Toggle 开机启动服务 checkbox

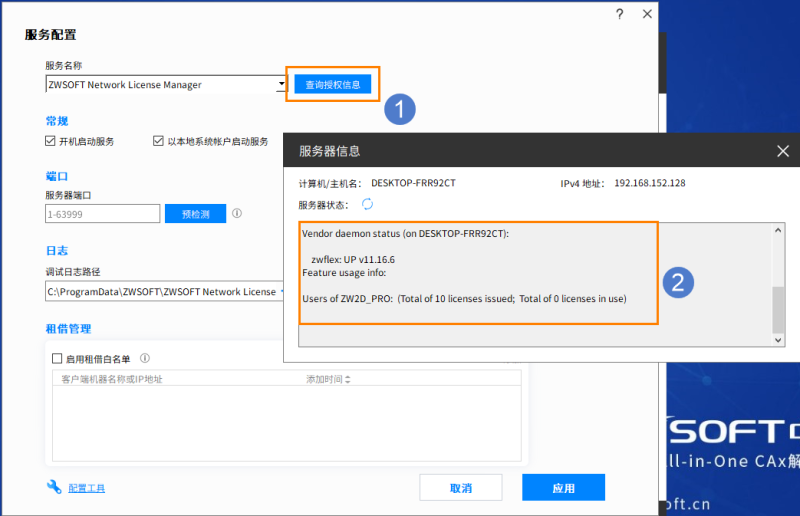pos(51,142)
